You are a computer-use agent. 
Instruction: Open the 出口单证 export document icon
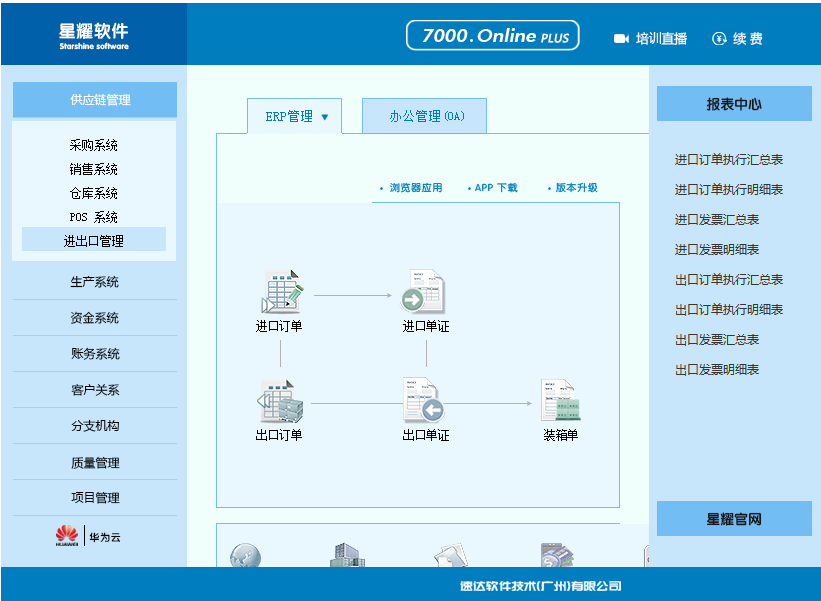(423, 400)
